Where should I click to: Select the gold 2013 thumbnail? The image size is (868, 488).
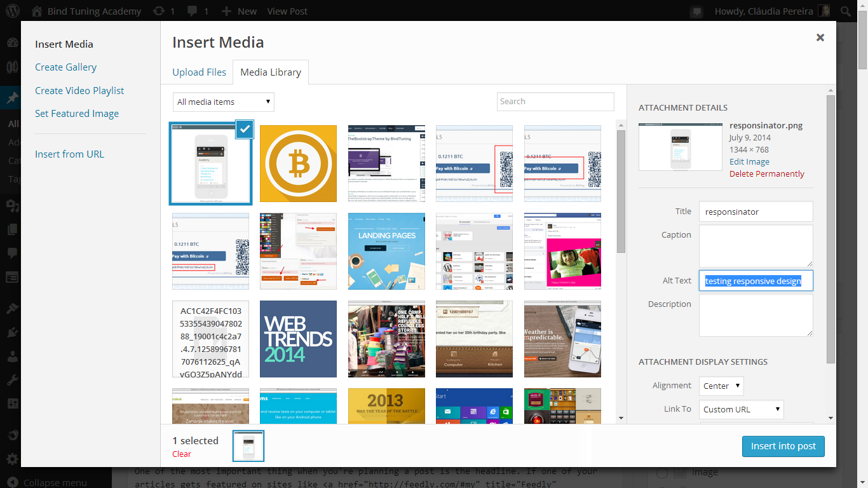[x=386, y=405]
